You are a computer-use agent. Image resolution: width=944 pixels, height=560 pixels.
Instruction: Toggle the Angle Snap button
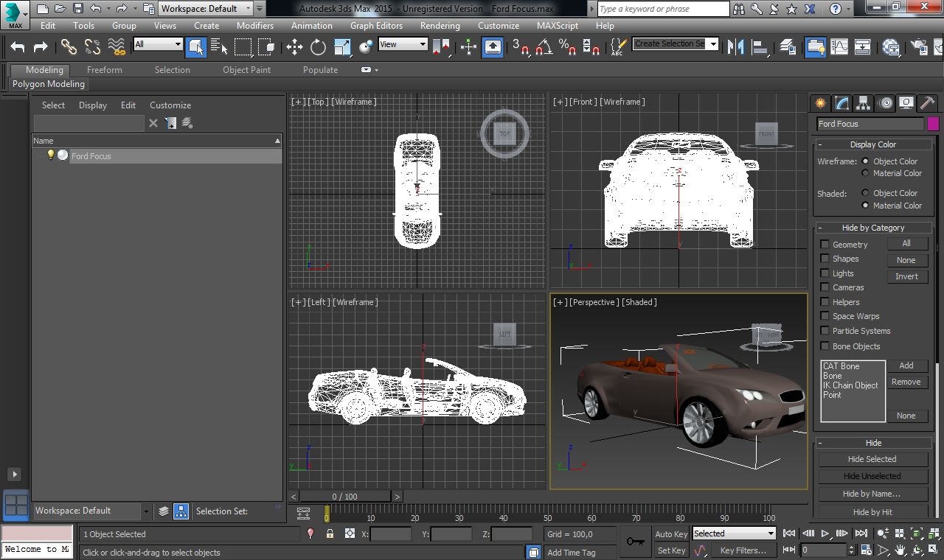point(544,47)
